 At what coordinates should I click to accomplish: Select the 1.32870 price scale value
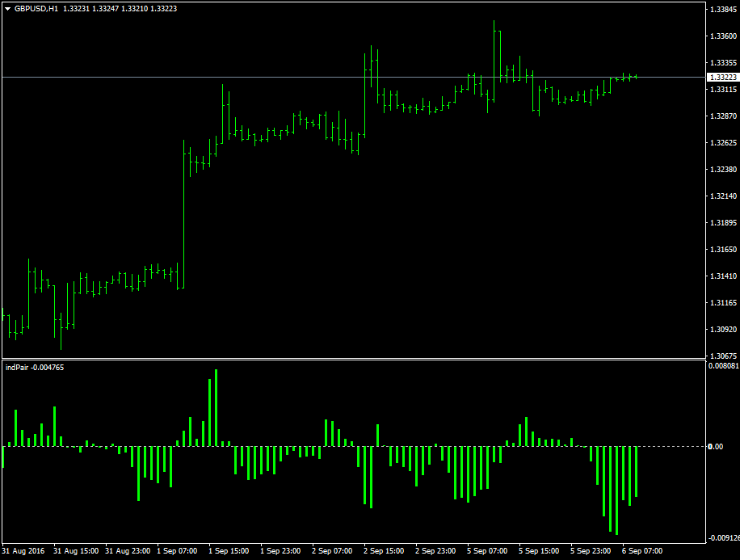coord(723,116)
